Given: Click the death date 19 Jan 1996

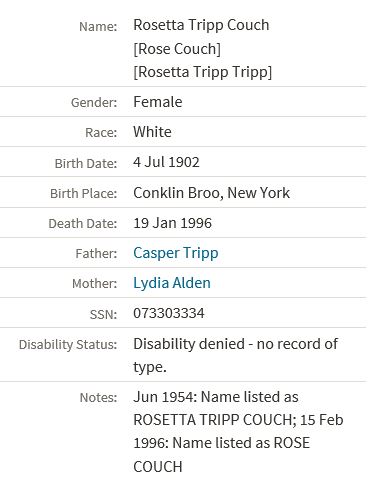Looking at the screenshot, I should (x=172, y=223).
